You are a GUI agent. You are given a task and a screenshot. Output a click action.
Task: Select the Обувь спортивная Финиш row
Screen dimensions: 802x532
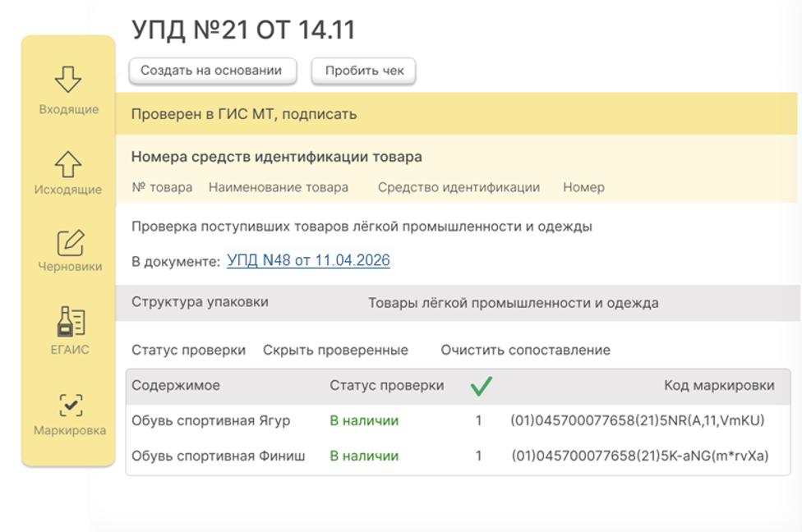click(x=218, y=456)
